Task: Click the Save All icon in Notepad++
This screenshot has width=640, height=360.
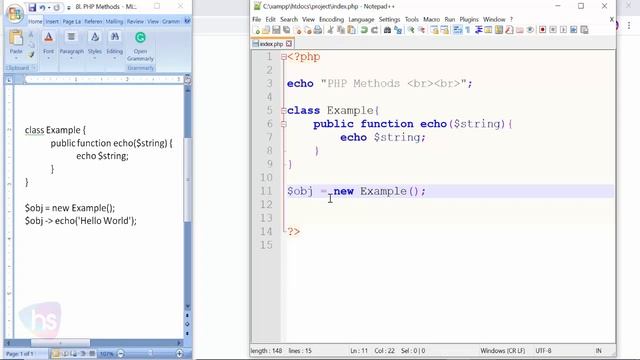Action: click(x=287, y=30)
